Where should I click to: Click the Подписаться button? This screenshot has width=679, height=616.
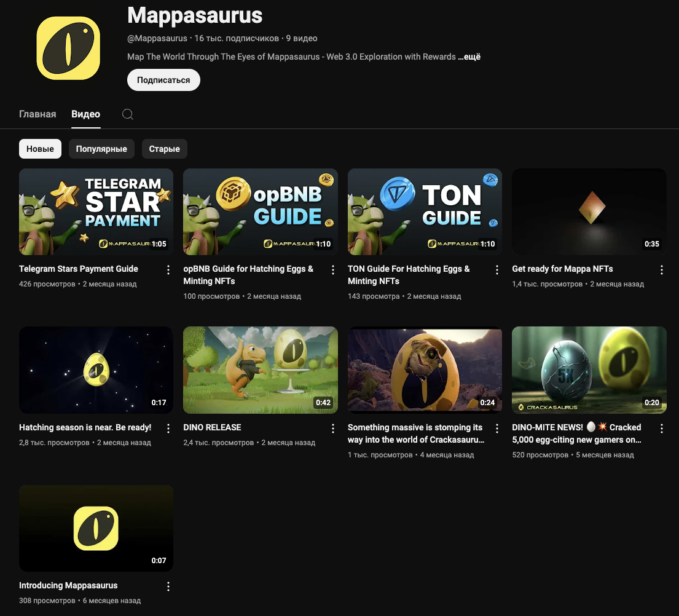coord(163,80)
